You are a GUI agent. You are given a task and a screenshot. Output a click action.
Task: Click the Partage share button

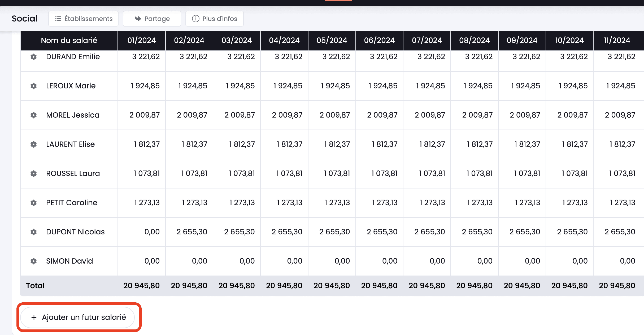pyautogui.click(x=152, y=19)
